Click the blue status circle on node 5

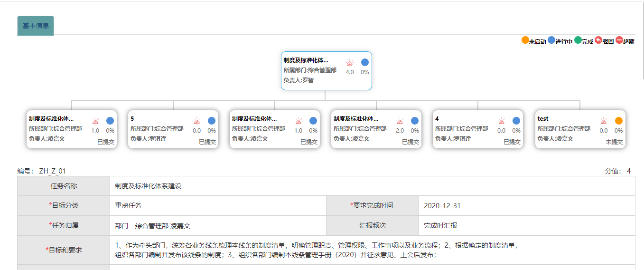click(212, 121)
